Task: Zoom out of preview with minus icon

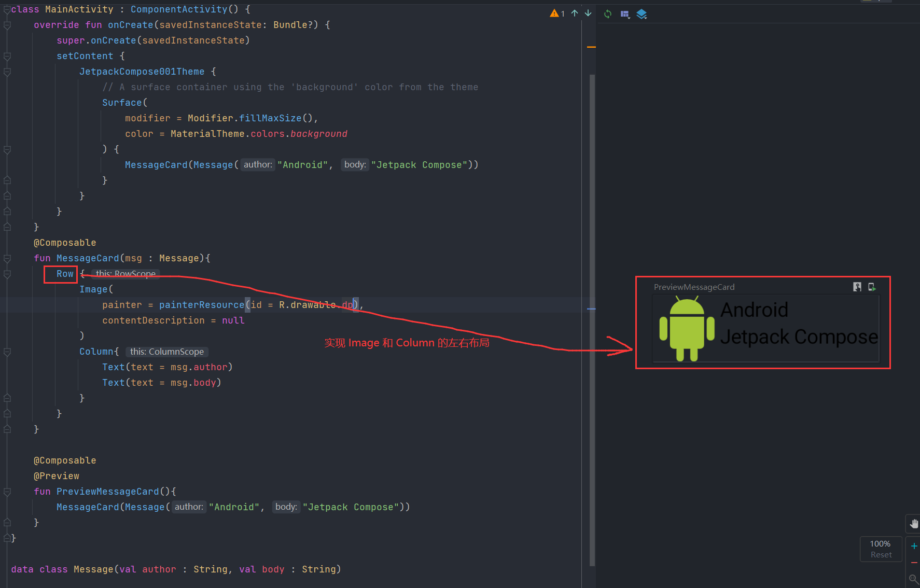Action: click(914, 562)
